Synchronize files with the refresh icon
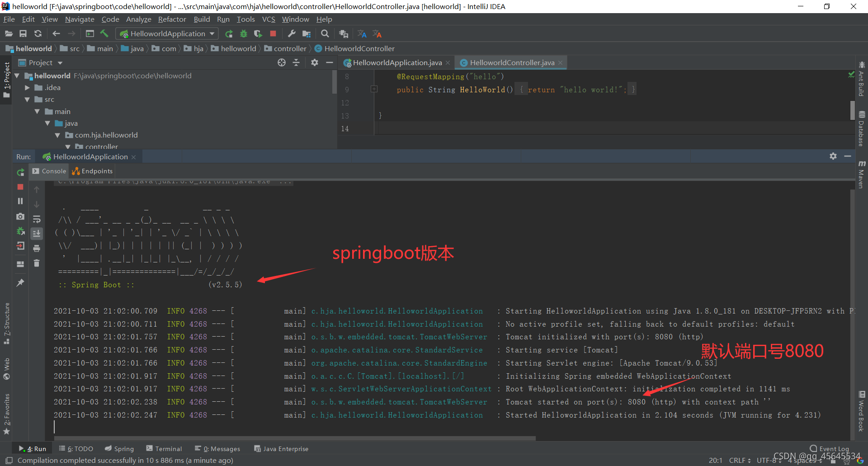The image size is (868, 466). (38, 34)
